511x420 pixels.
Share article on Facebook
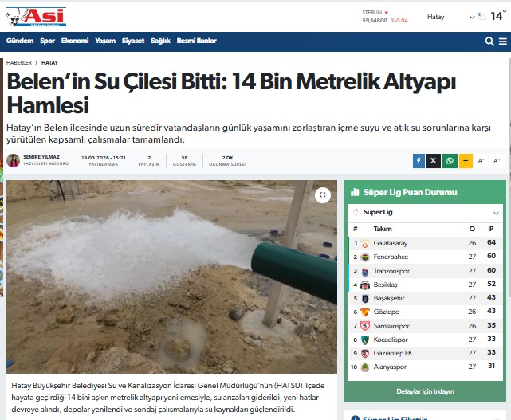click(x=419, y=161)
